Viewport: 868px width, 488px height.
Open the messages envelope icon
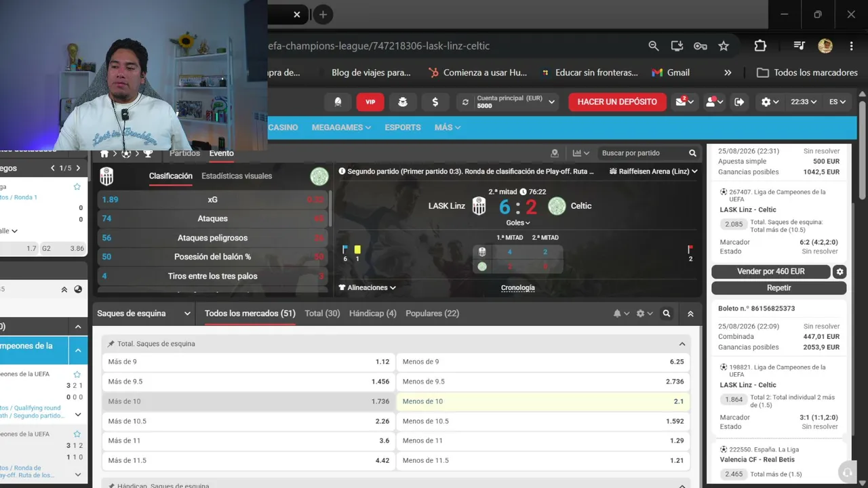[685, 102]
